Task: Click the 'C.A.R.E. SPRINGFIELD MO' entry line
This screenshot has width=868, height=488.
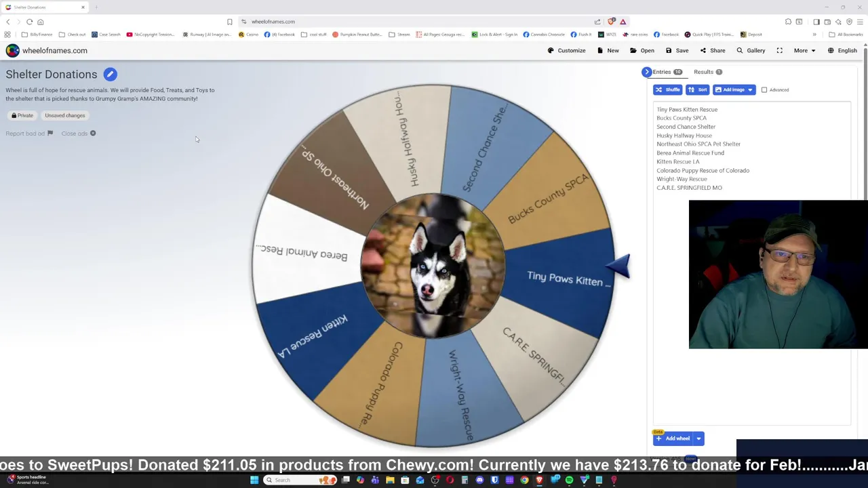Action: tap(689, 188)
